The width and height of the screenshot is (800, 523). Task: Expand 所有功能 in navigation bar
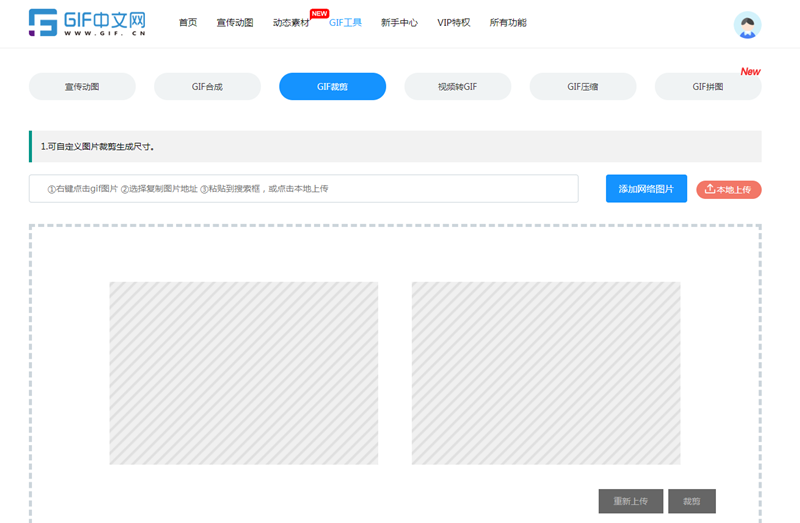[x=508, y=23]
